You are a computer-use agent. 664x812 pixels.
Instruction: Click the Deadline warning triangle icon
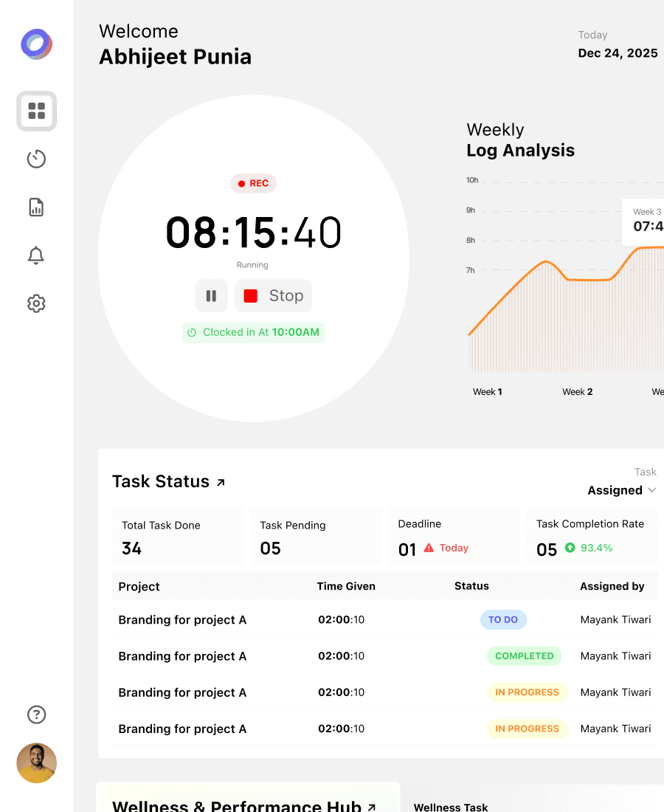coord(429,548)
